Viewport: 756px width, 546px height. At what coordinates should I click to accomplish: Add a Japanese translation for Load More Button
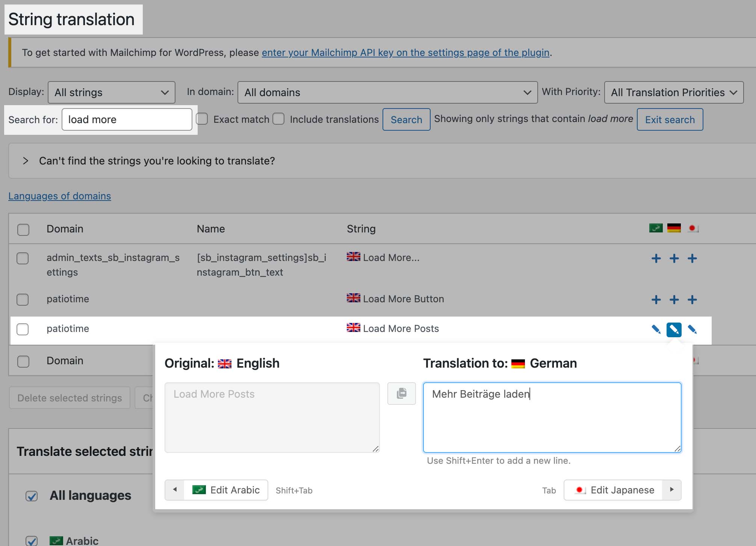click(x=692, y=299)
